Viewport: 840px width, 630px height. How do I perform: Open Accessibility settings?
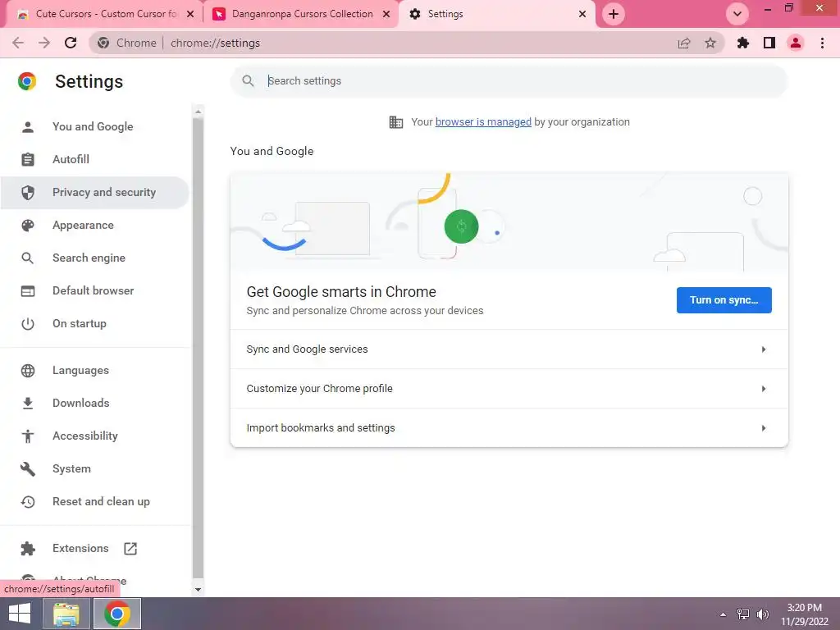click(x=85, y=436)
